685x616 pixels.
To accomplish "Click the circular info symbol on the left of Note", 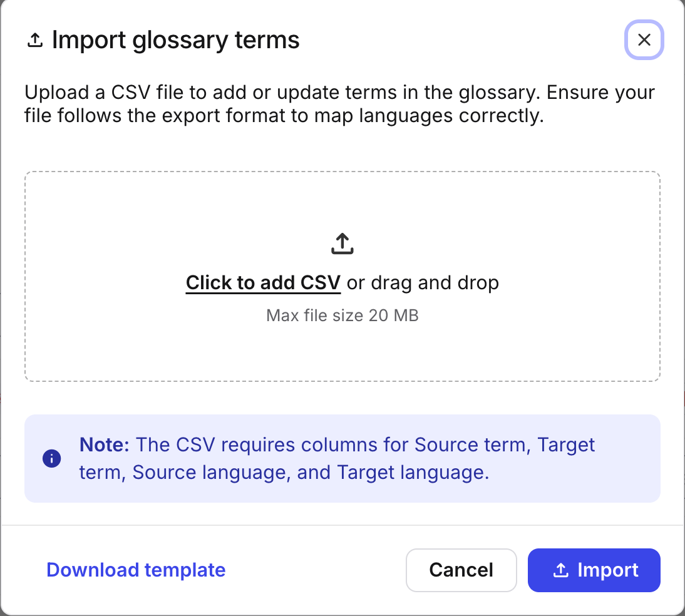I will [x=51, y=458].
